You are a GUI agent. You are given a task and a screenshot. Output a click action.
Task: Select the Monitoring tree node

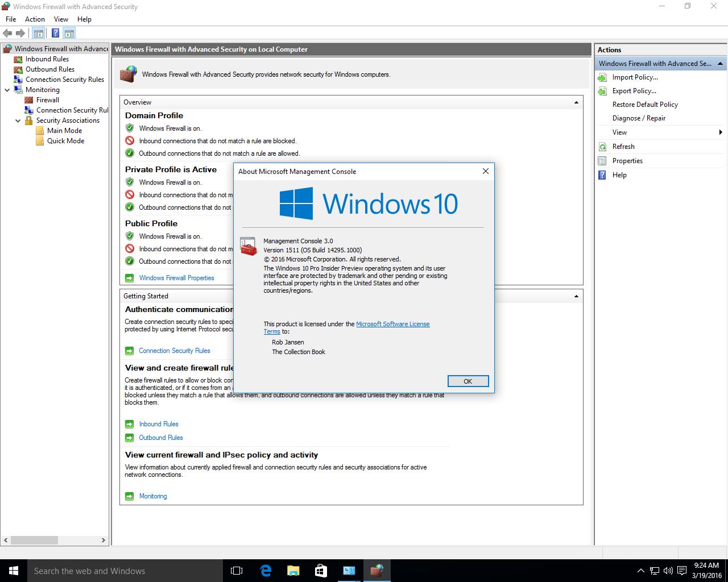(42, 90)
